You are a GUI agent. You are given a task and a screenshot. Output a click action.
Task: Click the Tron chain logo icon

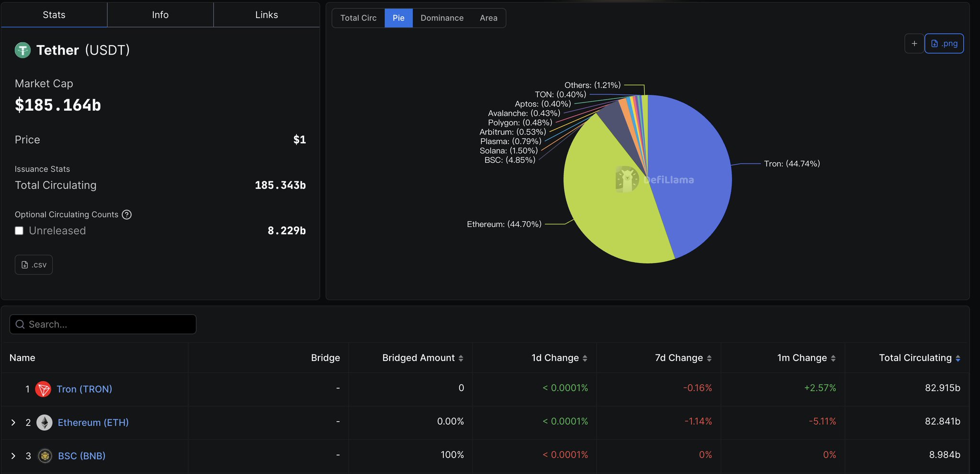(x=44, y=389)
